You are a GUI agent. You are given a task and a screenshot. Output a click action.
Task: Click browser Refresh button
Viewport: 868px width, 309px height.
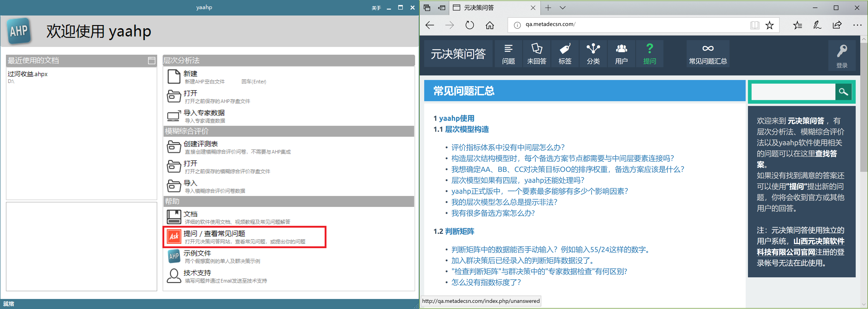click(x=469, y=25)
